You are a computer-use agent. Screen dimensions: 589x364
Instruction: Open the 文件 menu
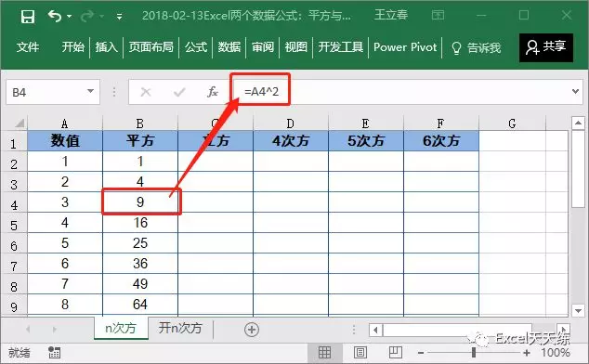coord(28,47)
